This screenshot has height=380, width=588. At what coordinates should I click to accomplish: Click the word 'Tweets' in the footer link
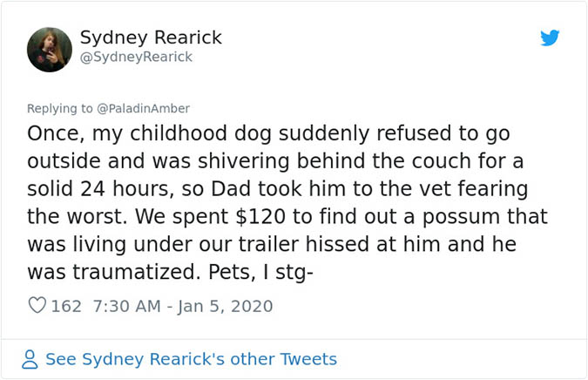click(306, 359)
